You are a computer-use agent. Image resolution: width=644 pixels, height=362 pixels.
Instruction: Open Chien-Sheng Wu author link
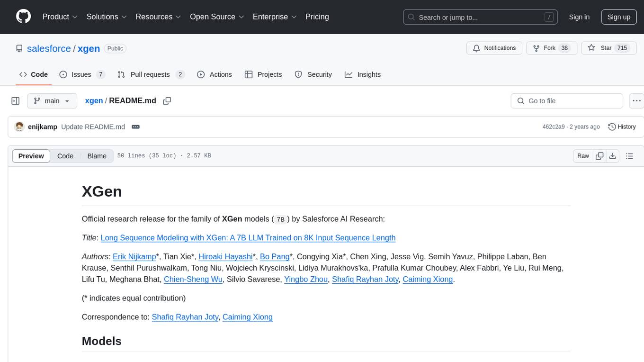coord(193,280)
